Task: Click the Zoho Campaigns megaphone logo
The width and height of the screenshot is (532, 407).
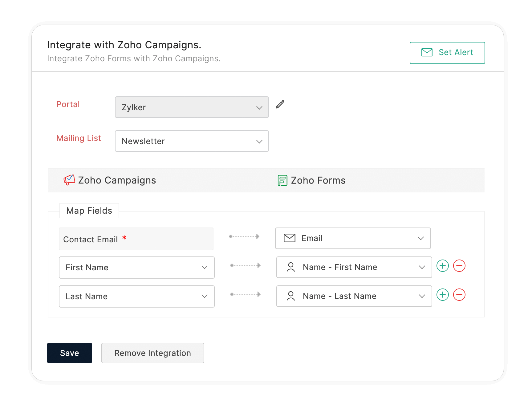Action: coord(69,180)
